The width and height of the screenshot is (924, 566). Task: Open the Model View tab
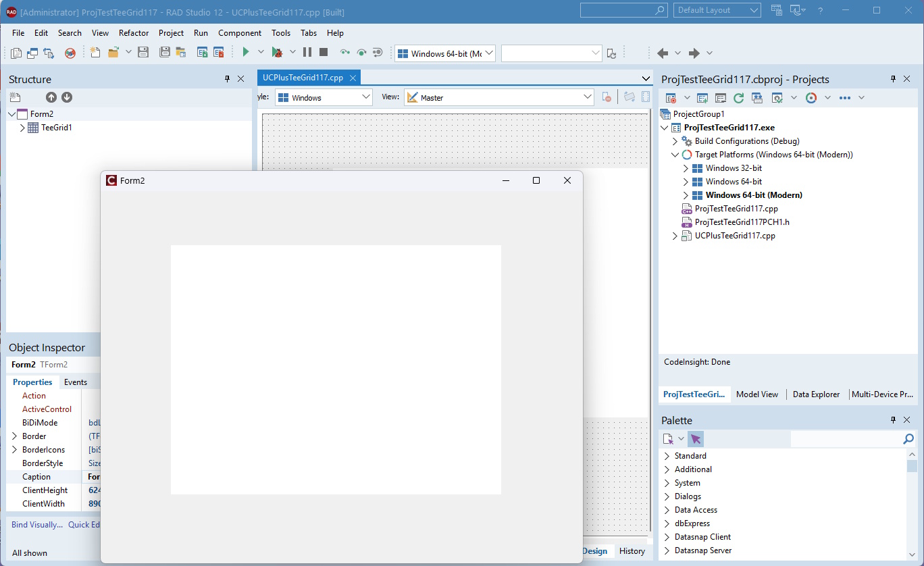tap(757, 394)
